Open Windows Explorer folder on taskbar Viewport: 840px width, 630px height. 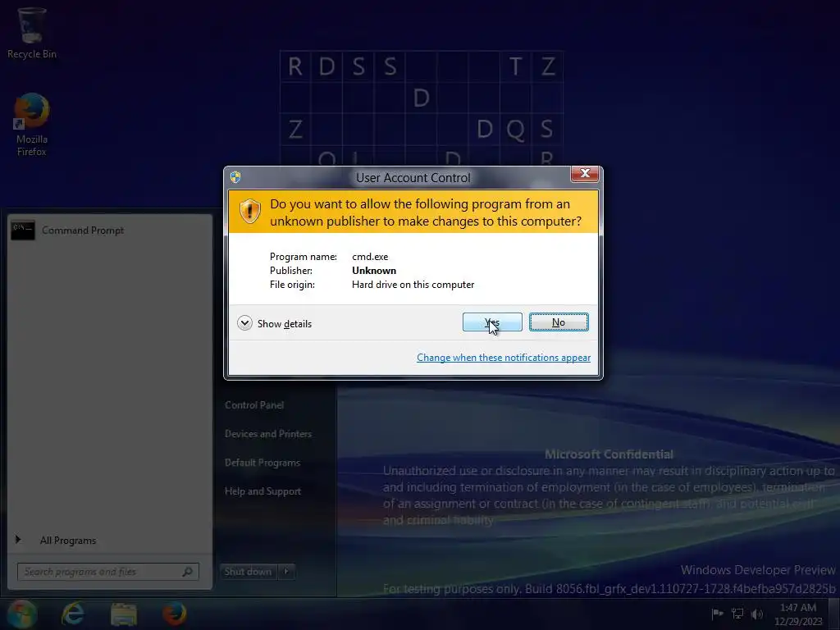(124, 614)
